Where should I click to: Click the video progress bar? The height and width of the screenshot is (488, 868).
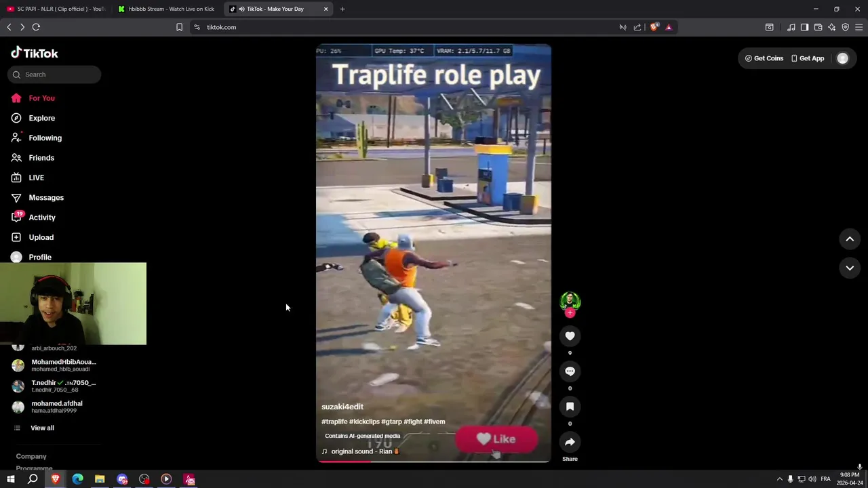click(x=433, y=462)
